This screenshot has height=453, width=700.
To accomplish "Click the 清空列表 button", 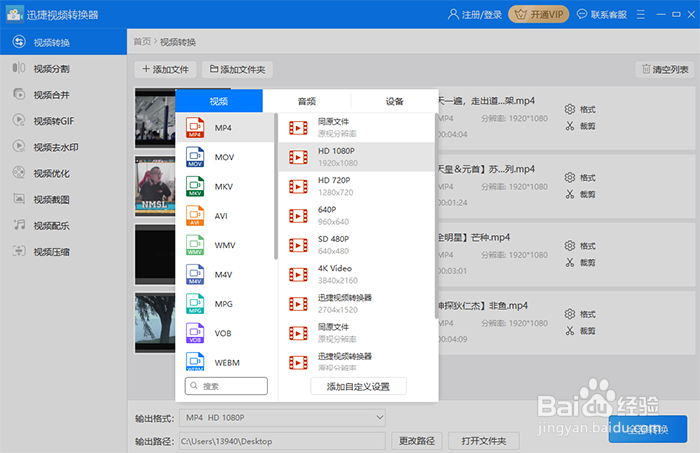I will click(x=665, y=69).
